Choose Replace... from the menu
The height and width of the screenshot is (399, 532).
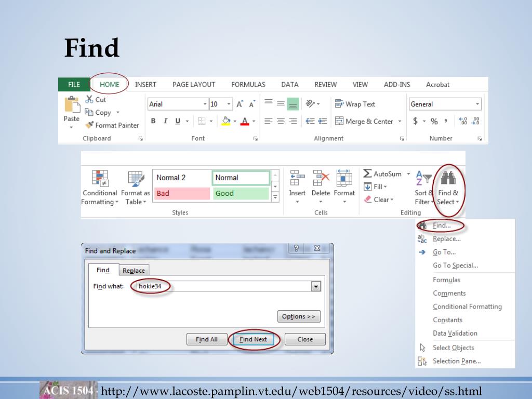(446, 239)
